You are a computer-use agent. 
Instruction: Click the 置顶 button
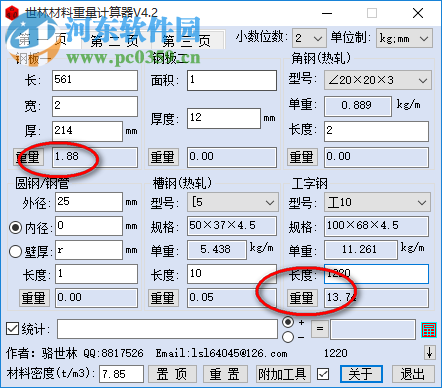coord(172,374)
